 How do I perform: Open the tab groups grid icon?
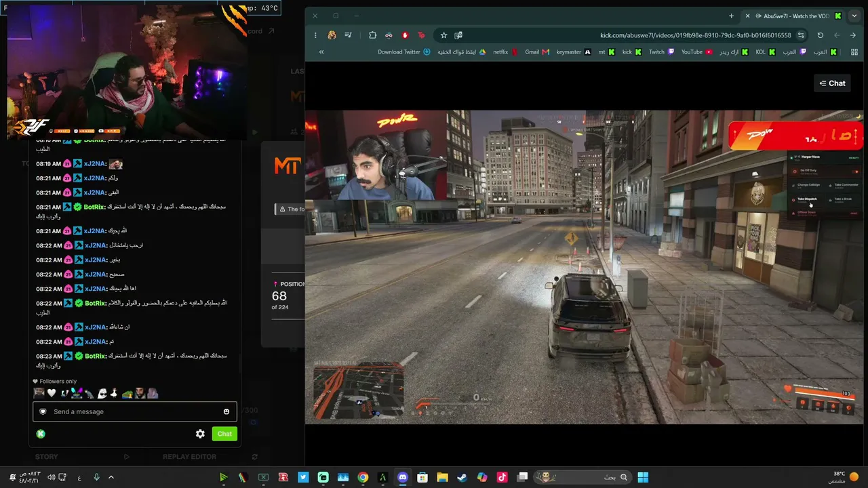pos(853,52)
